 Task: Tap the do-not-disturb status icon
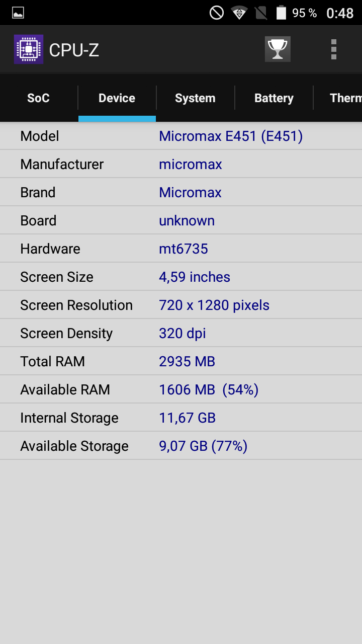click(217, 13)
